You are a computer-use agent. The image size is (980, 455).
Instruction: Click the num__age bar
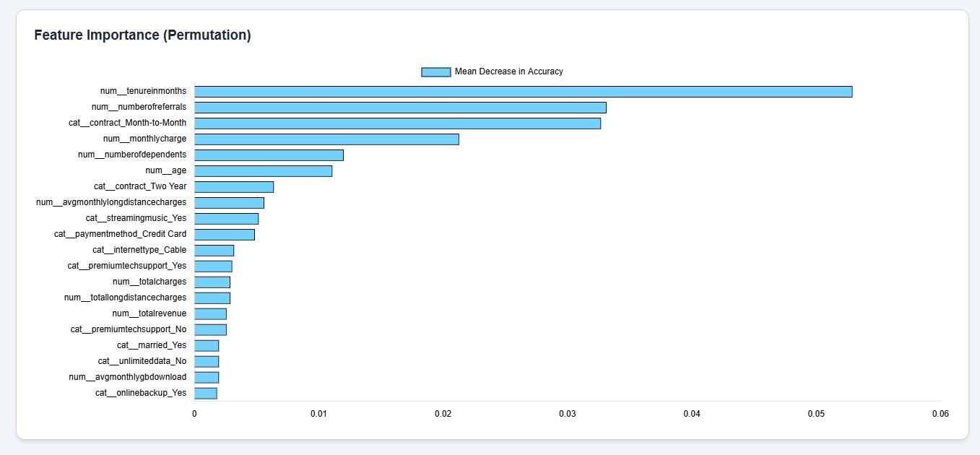pos(263,171)
